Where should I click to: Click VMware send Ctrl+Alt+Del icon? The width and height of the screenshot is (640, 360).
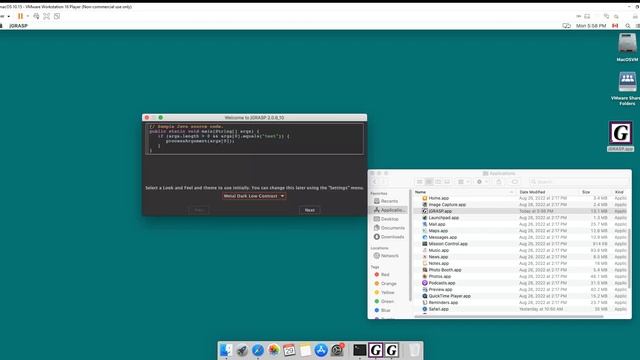pyautogui.click(x=36, y=16)
